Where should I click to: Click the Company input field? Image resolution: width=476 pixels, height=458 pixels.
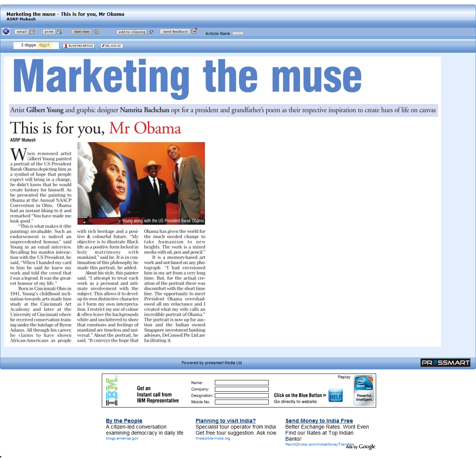pos(242,389)
